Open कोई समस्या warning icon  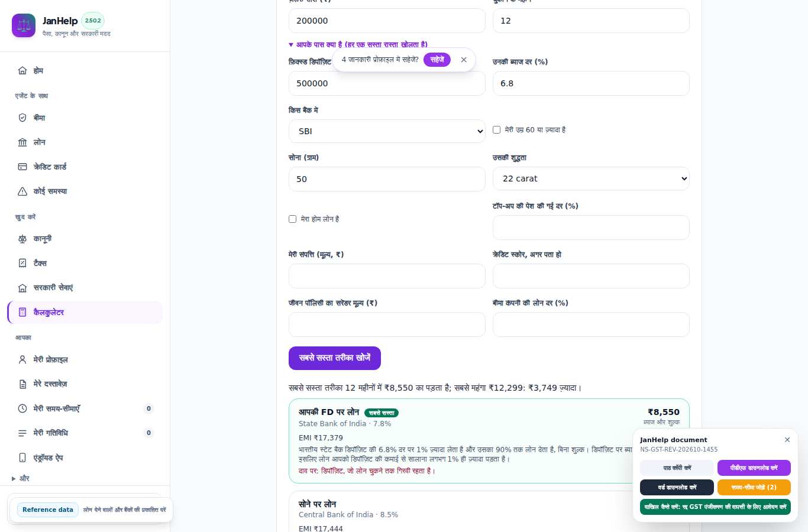pos(22,192)
